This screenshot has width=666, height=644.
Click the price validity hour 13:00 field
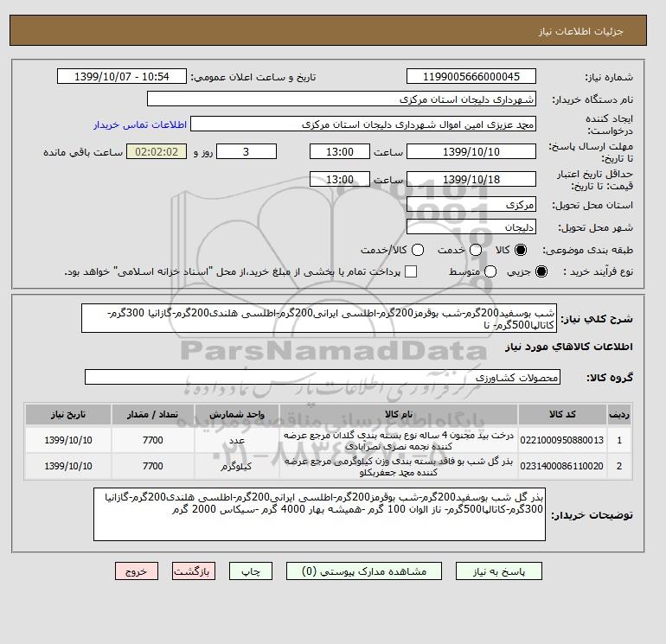pyautogui.click(x=340, y=179)
